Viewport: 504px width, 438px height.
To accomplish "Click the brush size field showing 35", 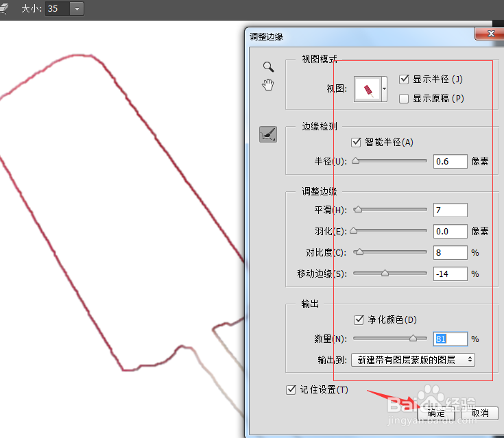I will tap(58, 9).
